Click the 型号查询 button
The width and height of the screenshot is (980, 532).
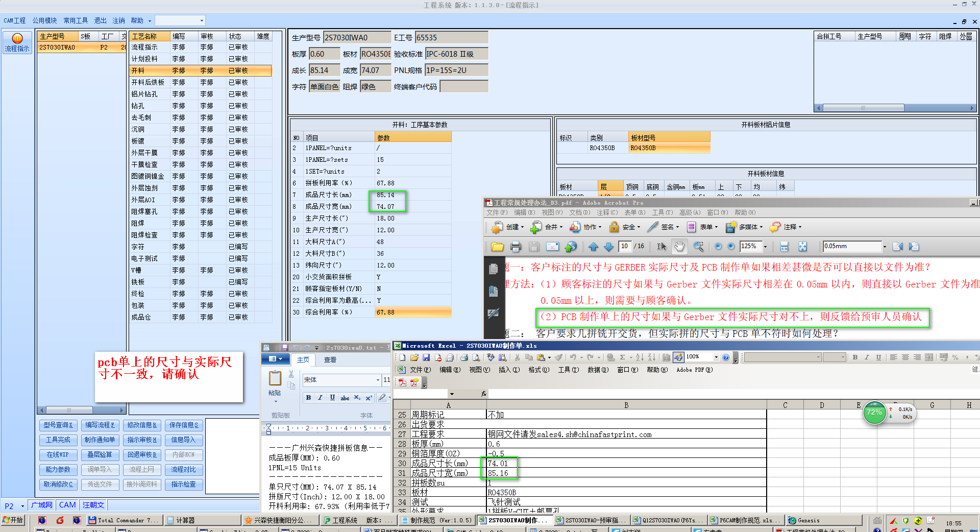pyautogui.click(x=58, y=425)
